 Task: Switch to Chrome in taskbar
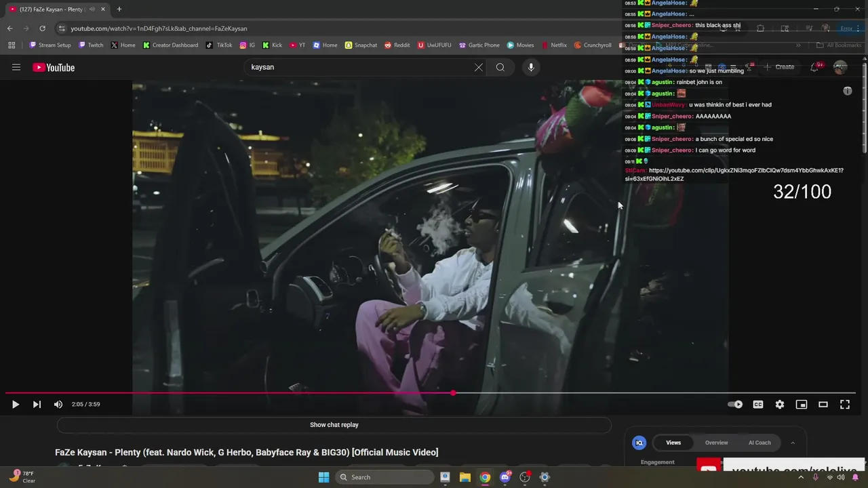click(x=485, y=477)
